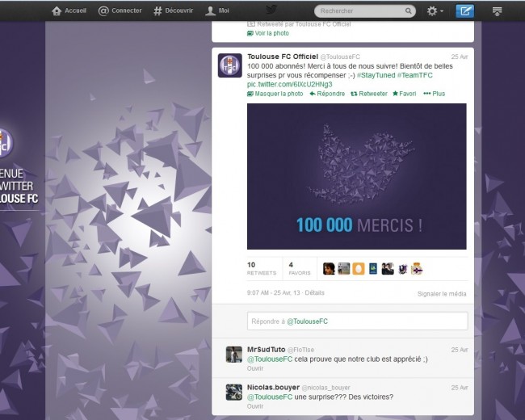
Task: Click the rightmost navbar download icon
Action: [x=498, y=11]
